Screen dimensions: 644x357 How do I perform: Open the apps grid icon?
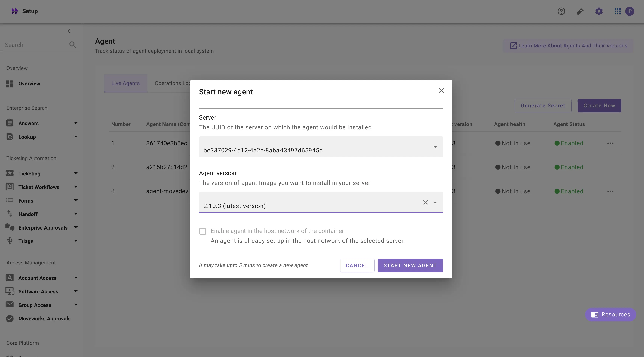tap(618, 11)
